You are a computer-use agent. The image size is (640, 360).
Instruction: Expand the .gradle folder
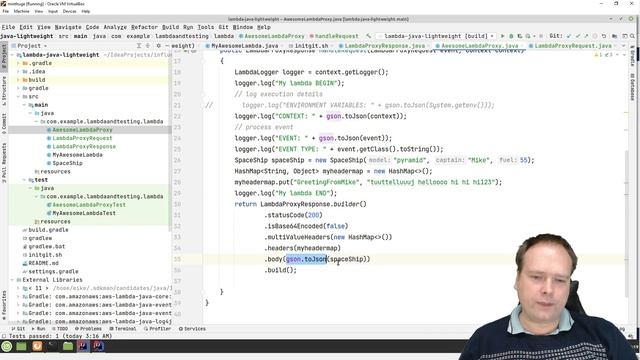pos(18,63)
